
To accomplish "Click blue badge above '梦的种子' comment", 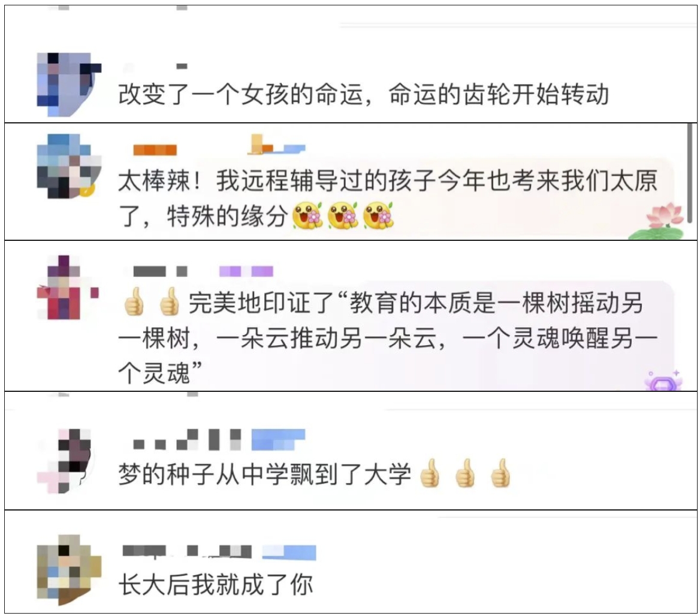I will [x=278, y=440].
